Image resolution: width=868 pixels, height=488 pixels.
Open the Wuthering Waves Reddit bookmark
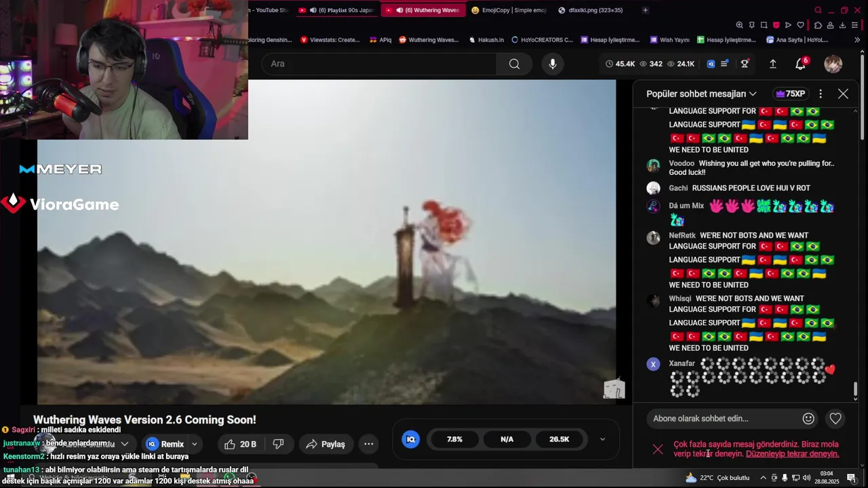[x=429, y=40]
